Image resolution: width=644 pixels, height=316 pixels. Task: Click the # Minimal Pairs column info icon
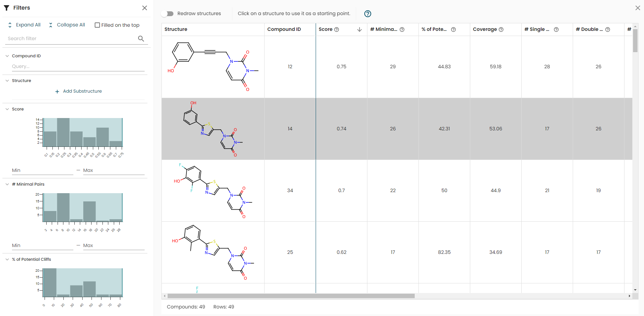click(x=402, y=30)
